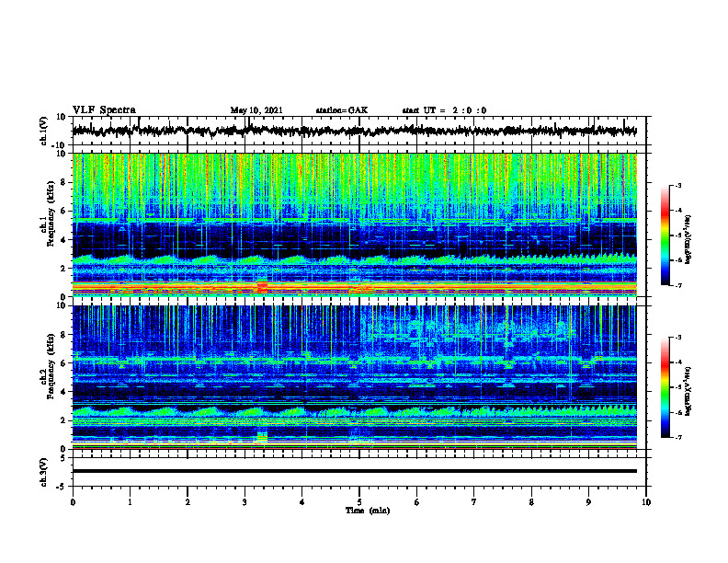Viewport: 728px width, 563px height.
Task: Click the red burst near minute 3.3 in ch.1
Action: tap(262, 287)
